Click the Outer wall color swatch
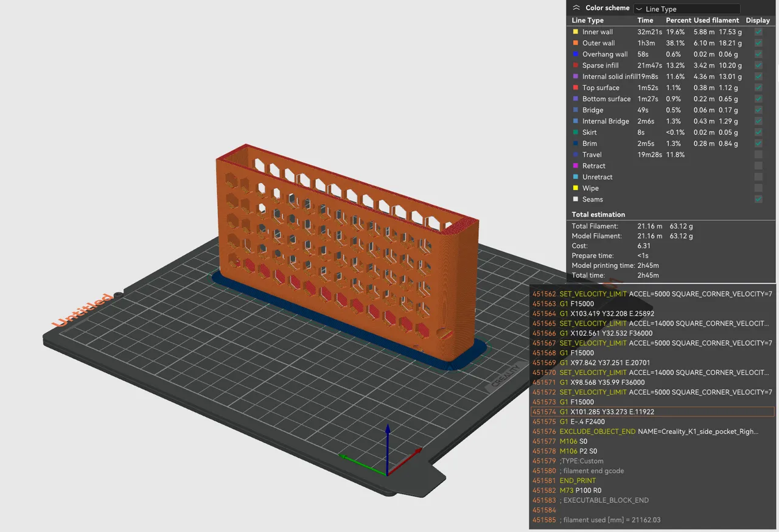779x532 pixels. point(575,43)
